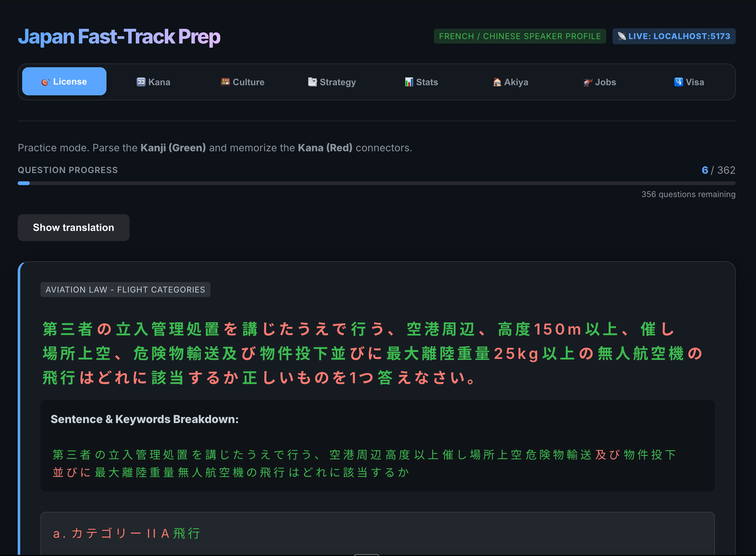
Task: Go to the Strategy tab
Action: [x=332, y=82]
